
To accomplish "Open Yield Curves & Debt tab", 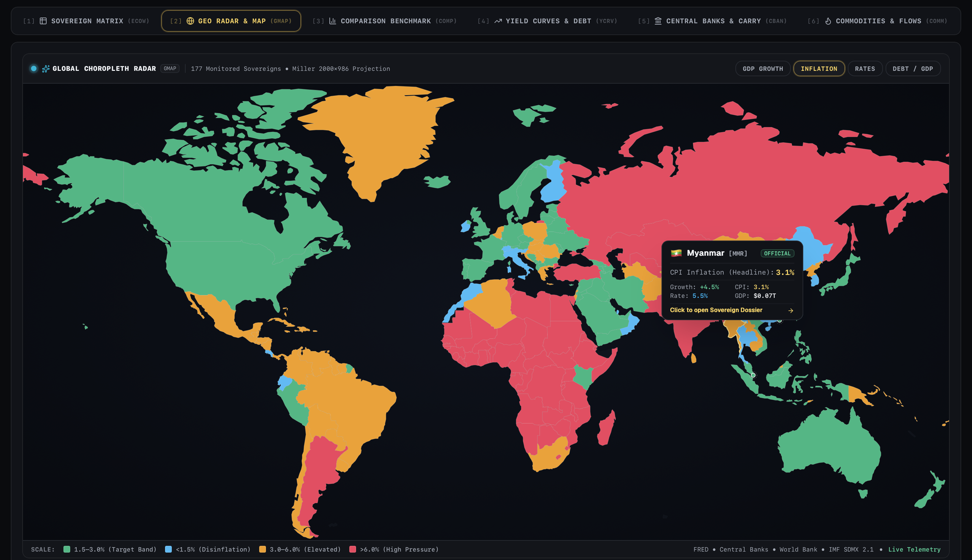I will pyautogui.click(x=547, y=21).
